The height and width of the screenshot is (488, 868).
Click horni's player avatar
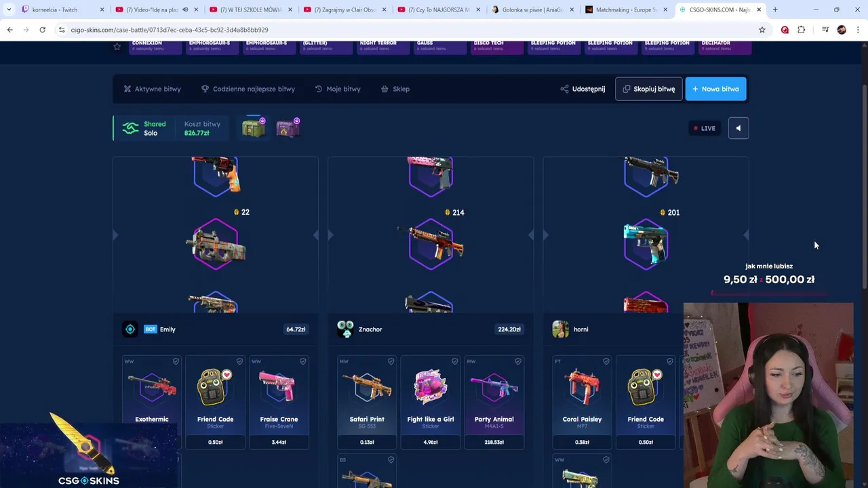click(x=560, y=329)
